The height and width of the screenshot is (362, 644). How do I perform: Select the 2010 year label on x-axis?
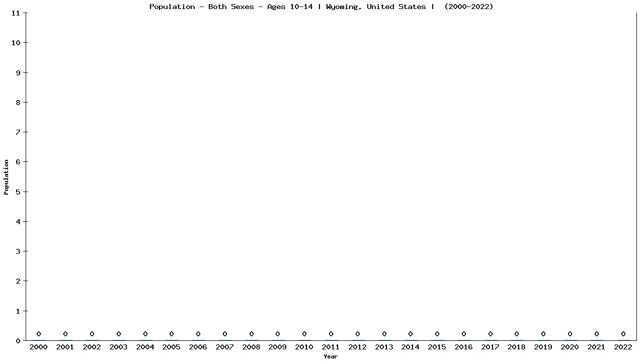pos(304,347)
